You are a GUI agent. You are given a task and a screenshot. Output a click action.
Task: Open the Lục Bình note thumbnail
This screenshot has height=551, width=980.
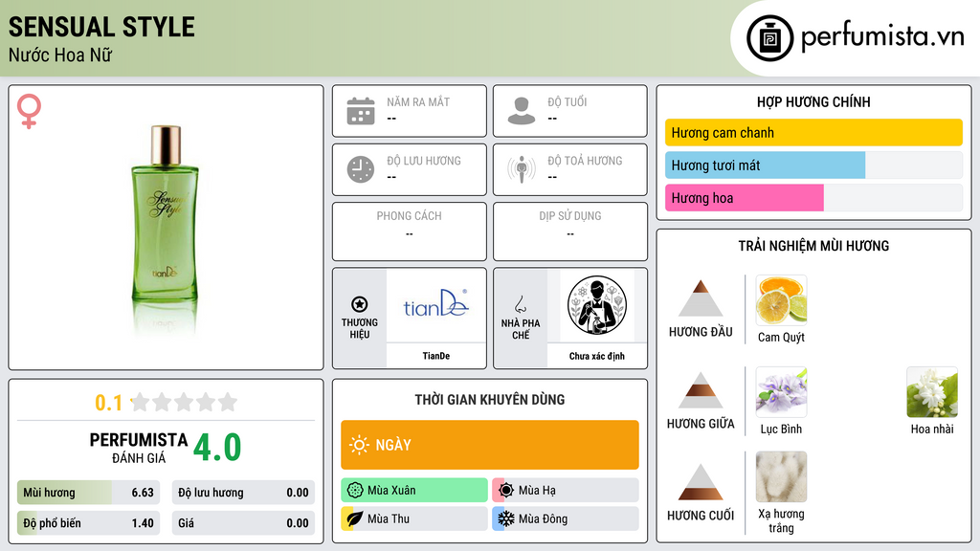coord(781,392)
